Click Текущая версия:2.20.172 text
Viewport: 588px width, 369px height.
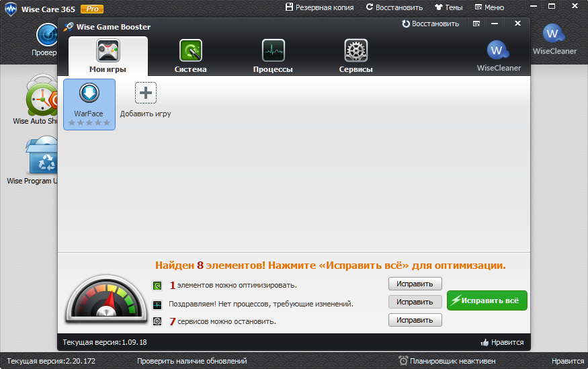[x=51, y=361]
